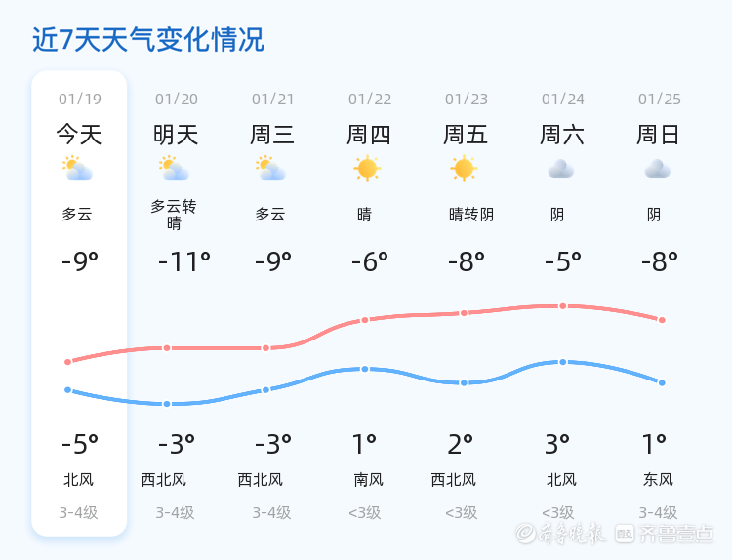Click the 晴转阴 weather description

tap(471, 215)
